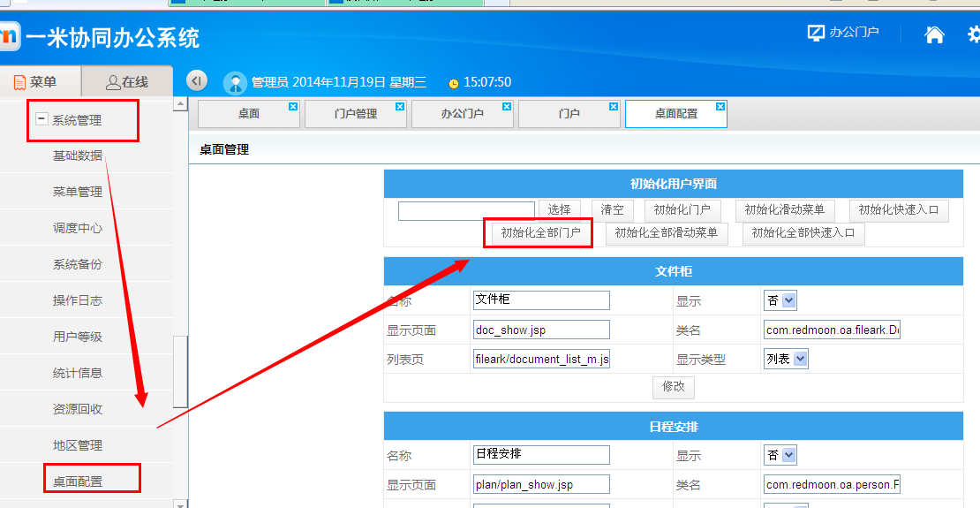
Task: Collapse sidebar with the round arrow button
Action: 197,80
